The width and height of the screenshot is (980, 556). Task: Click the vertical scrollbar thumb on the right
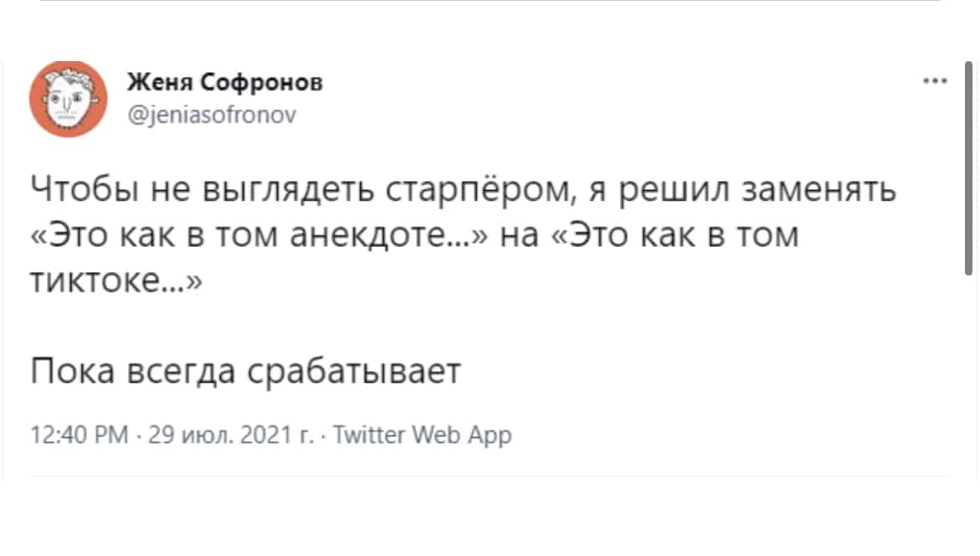tap(968, 168)
